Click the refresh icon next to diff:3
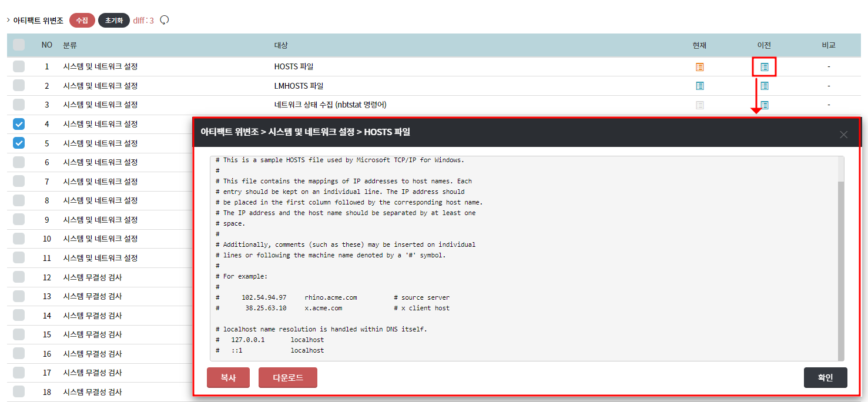Viewport: 868px width, 402px height. [x=165, y=20]
